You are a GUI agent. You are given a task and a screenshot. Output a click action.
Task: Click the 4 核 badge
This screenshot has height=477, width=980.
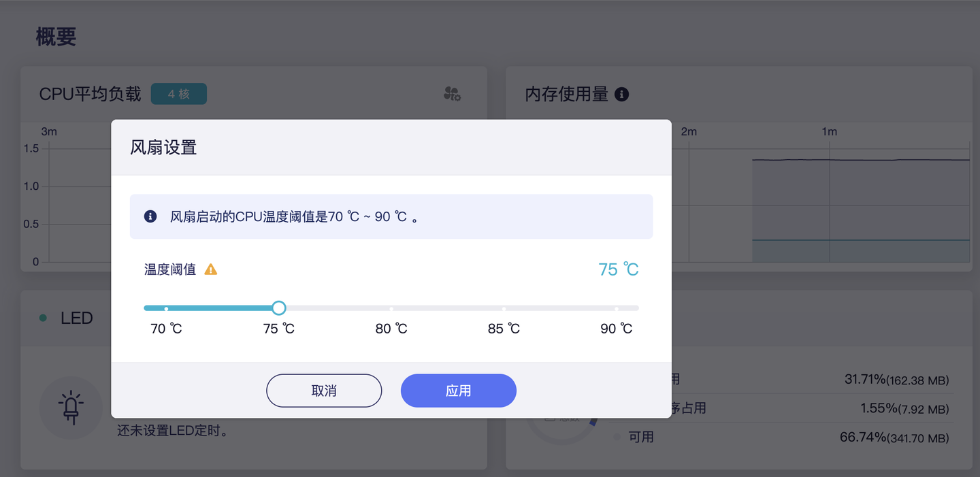(178, 94)
